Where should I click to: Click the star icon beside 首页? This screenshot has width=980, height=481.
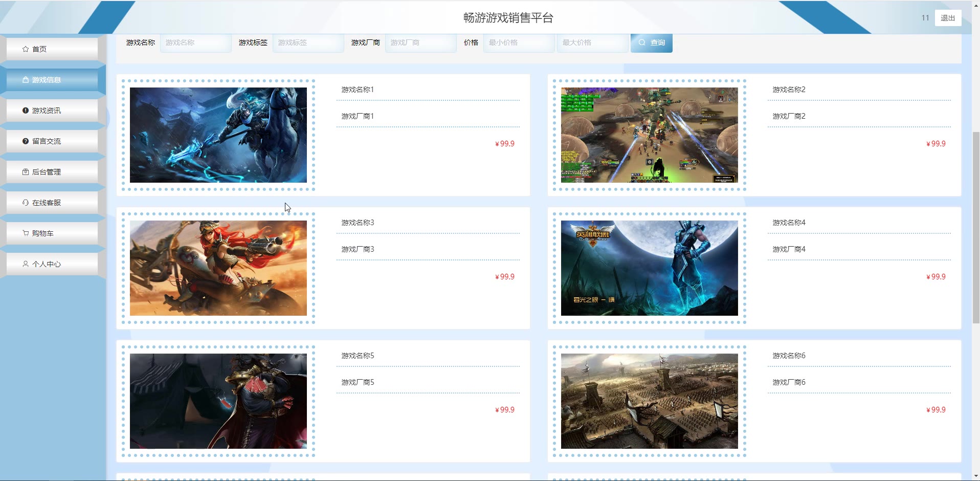26,49
